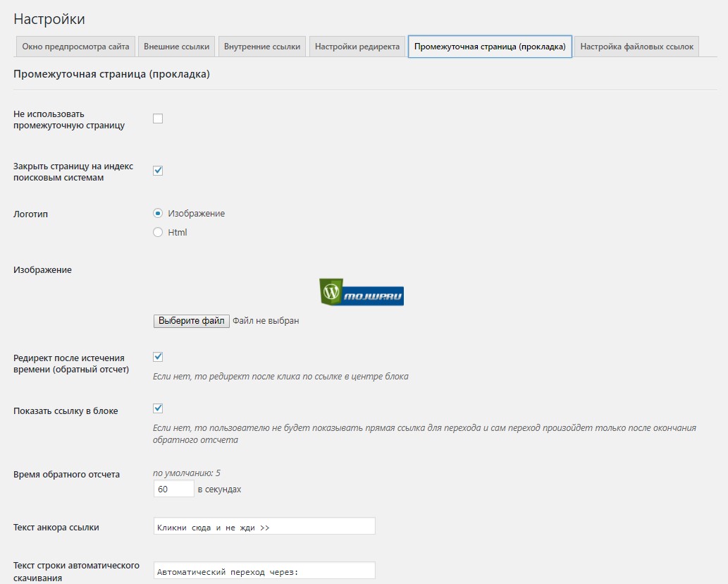728x584 pixels.
Task: Open the Настройка файловых ссылок tab
Action: 636,45
